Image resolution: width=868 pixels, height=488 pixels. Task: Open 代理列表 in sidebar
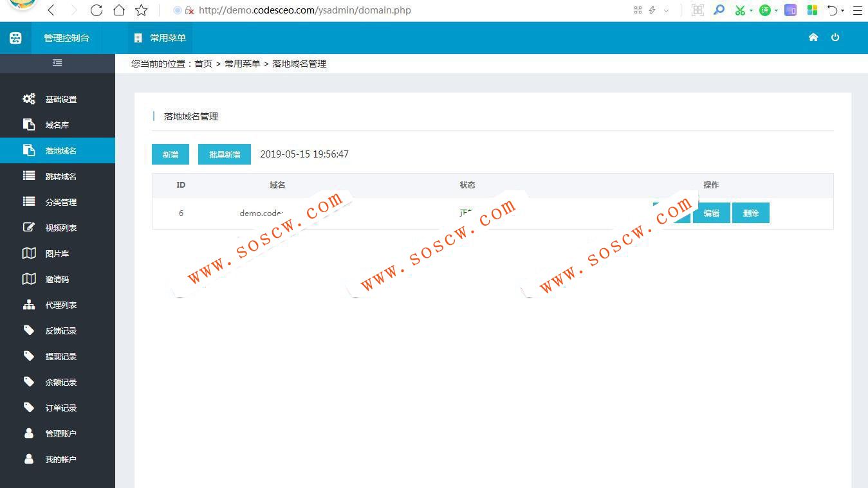[57, 305]
